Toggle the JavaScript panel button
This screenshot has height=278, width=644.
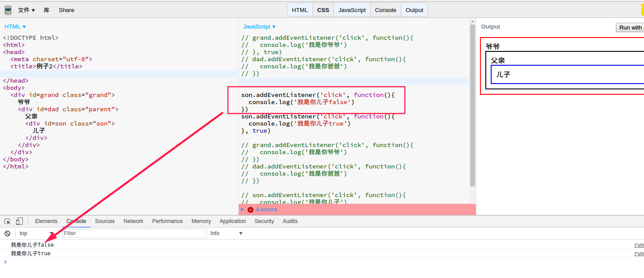[352, 10]
